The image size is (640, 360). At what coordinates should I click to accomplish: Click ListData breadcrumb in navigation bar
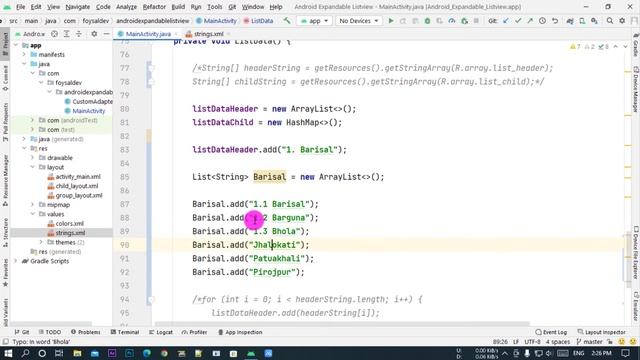pyautogui.click(x=258, y=21)
